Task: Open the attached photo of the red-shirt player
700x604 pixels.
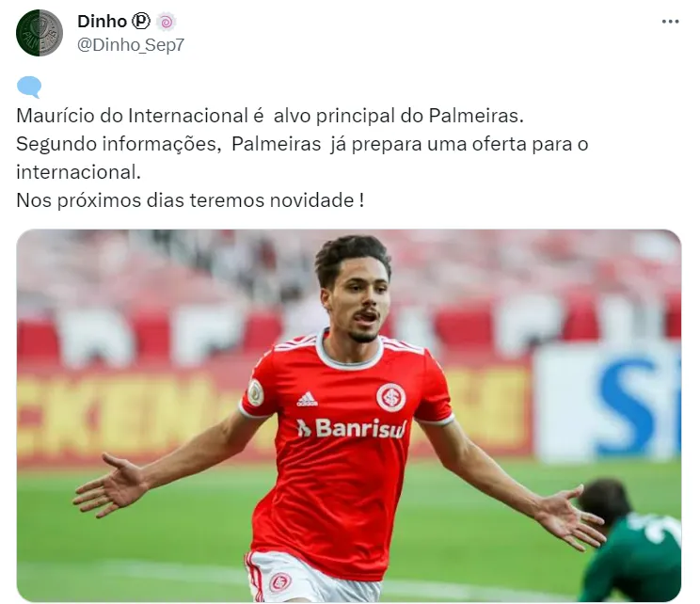Action: pos(349,416)
